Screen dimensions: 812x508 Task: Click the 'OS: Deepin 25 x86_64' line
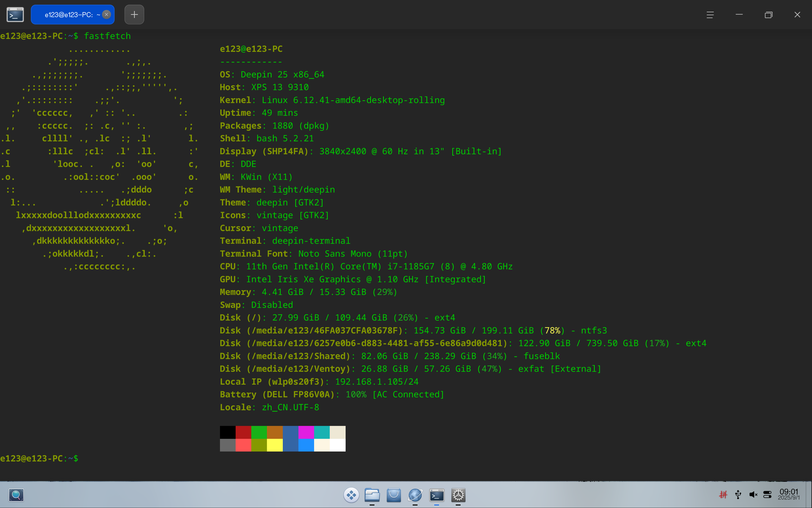272,75
